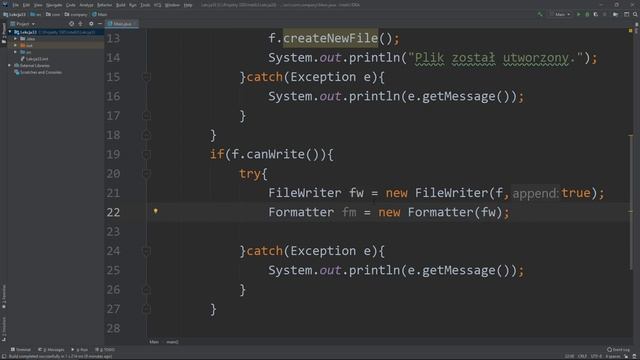Viewport: 640px width, 360px height.
Task: Open the Build menu
Action: [121, 5]
